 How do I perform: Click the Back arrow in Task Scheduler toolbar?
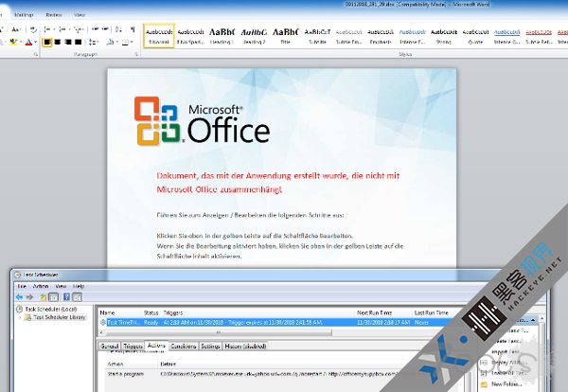pyautogui.click(x=19, y=294)
